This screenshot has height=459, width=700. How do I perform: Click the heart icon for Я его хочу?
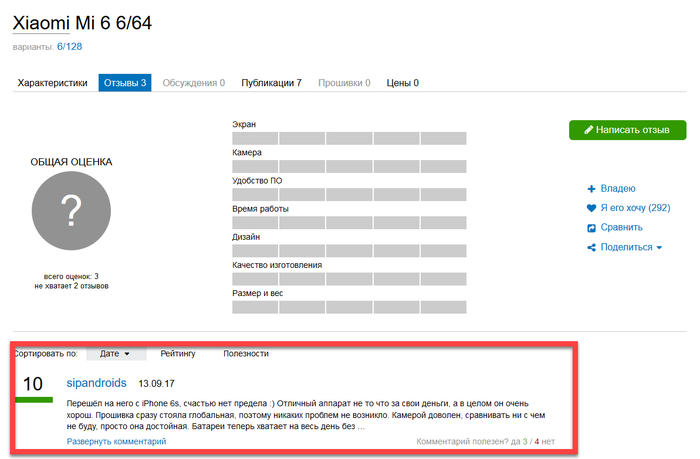pyautogui.click(x=591, y=208)
